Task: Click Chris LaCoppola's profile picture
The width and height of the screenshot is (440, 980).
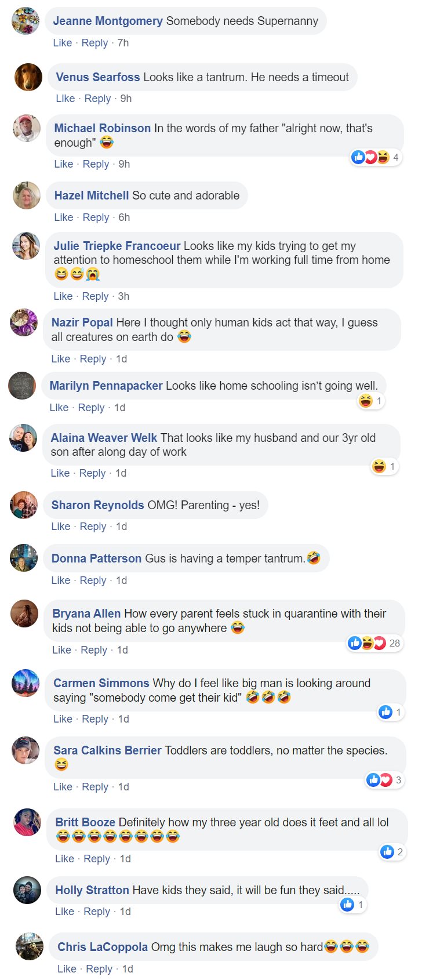Action: coord(29,946)
